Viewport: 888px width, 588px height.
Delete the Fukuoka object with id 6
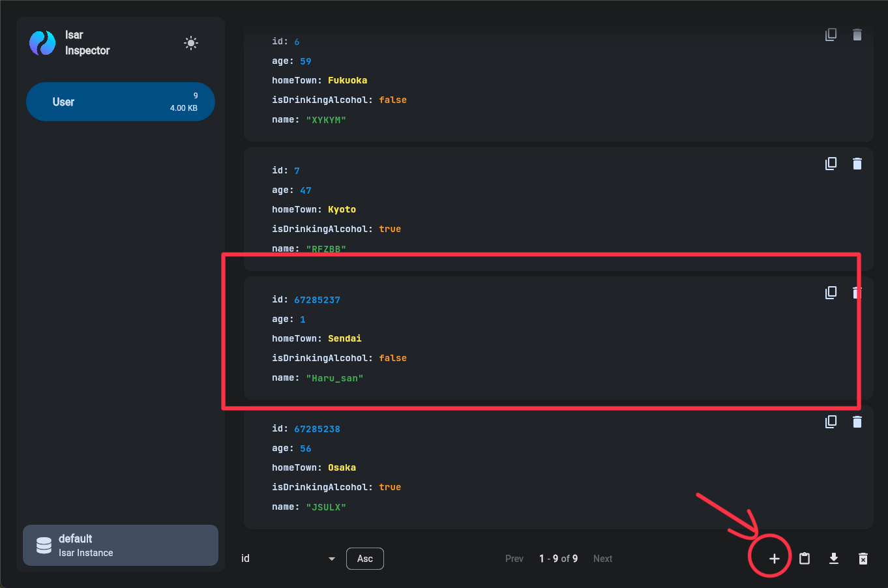click(x=857, y=35)
